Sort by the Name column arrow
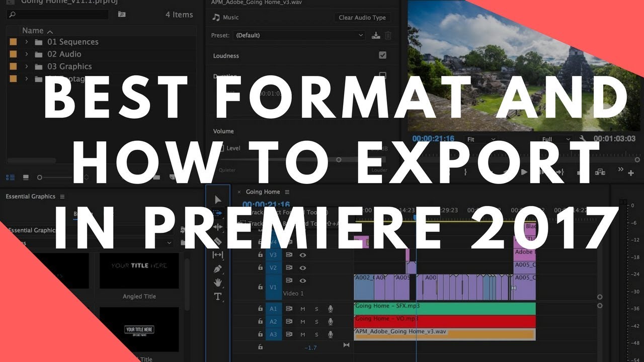The width and height of the screenshot is (644, 362). pos(50,31)
